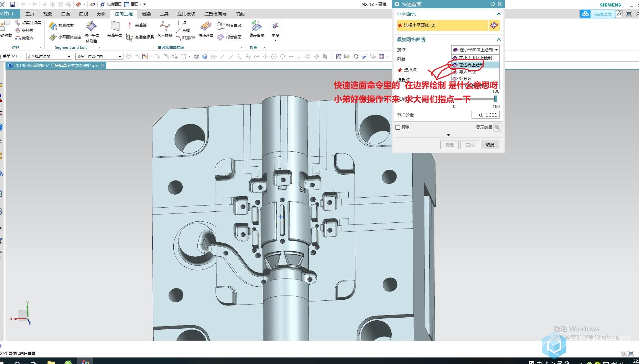Screen dimensions: 639x364
Task: Choose 细分环 from the dropdown list
Action: (x=475, y=79)
